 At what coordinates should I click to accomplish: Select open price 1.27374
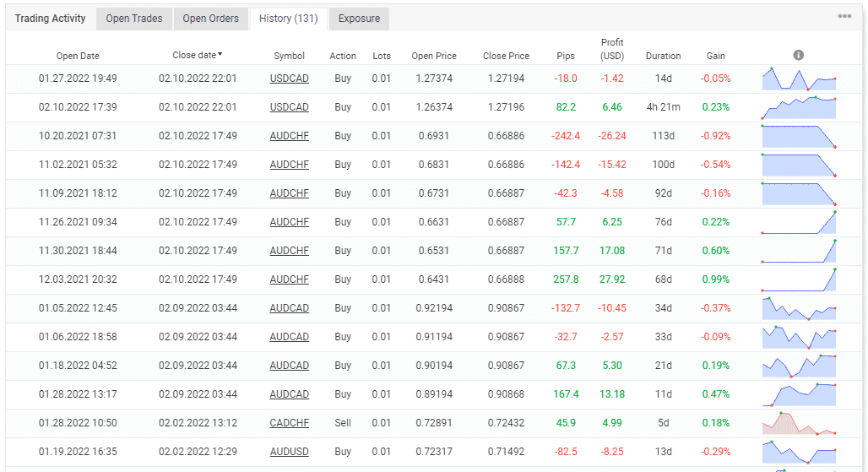tap(434, 79)
